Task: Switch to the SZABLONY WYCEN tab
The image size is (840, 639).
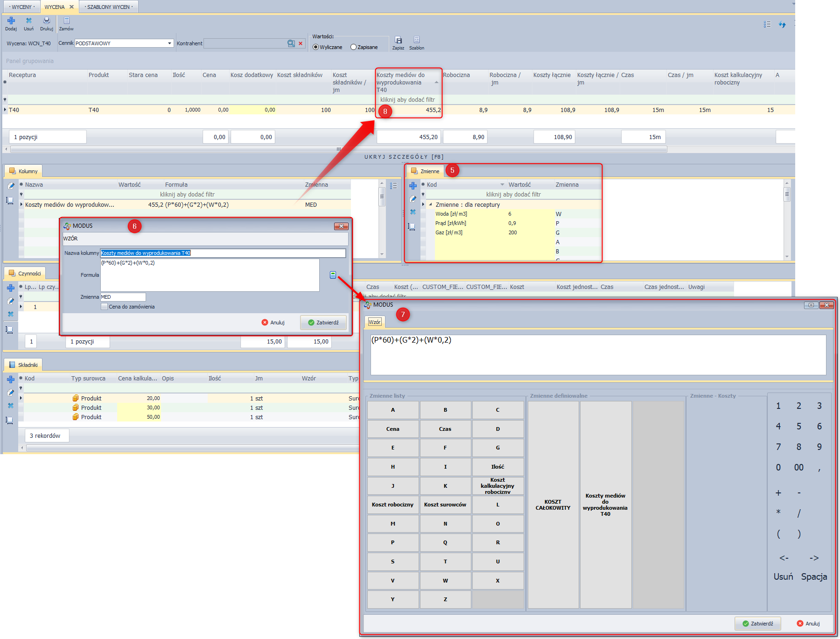Action: pos(108,7)
